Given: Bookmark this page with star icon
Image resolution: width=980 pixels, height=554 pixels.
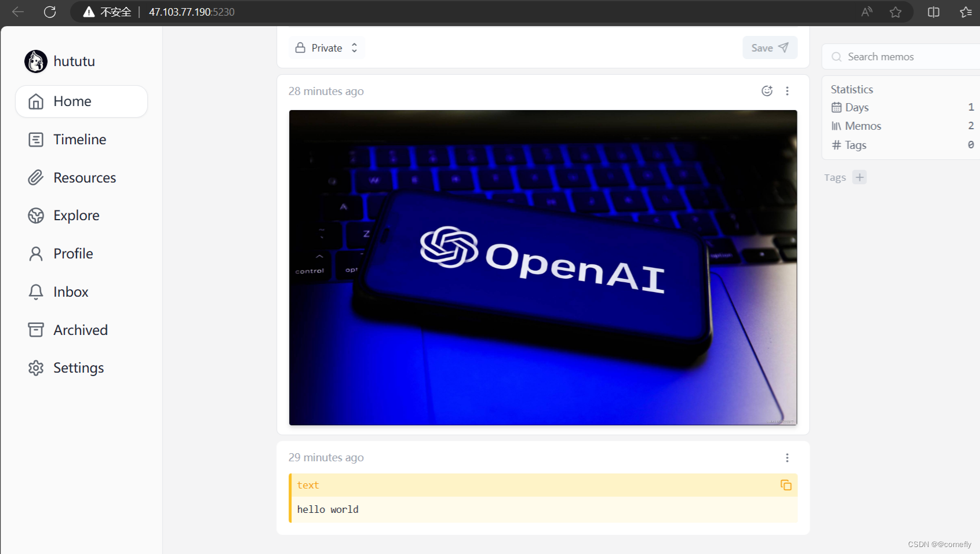Looking at the screenshot, I should (x=895, y=12).
